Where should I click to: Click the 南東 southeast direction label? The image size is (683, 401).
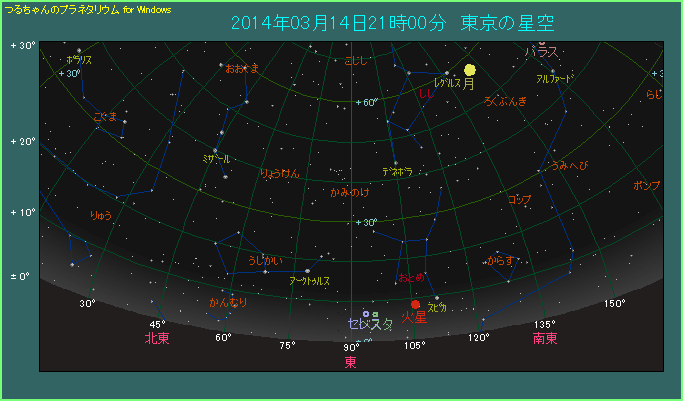click(545, 338)
